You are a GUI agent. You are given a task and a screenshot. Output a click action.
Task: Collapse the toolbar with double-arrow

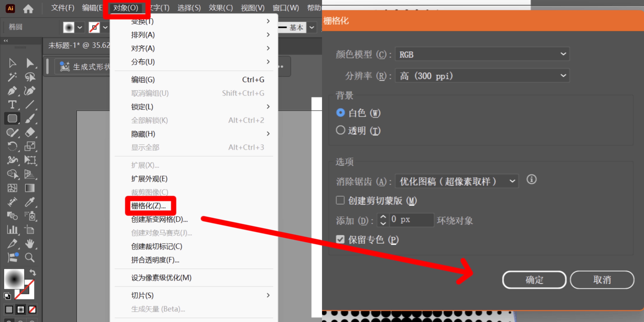6,40
